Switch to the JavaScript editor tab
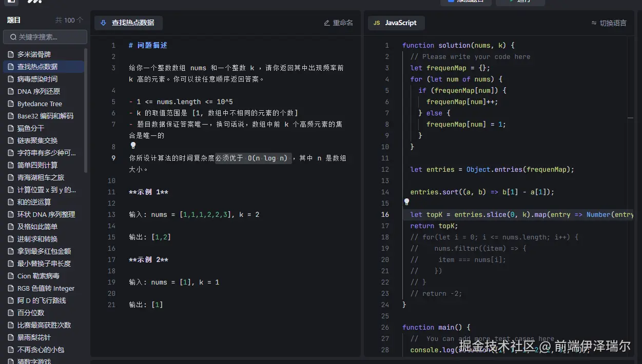This screenshot has height=364, width=642. click(x=396, y=23)
